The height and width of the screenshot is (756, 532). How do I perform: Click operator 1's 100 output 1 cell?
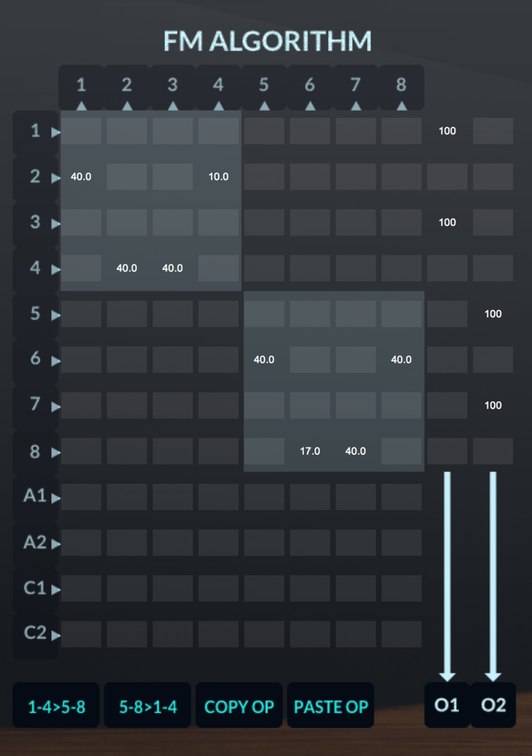(447, 131)
